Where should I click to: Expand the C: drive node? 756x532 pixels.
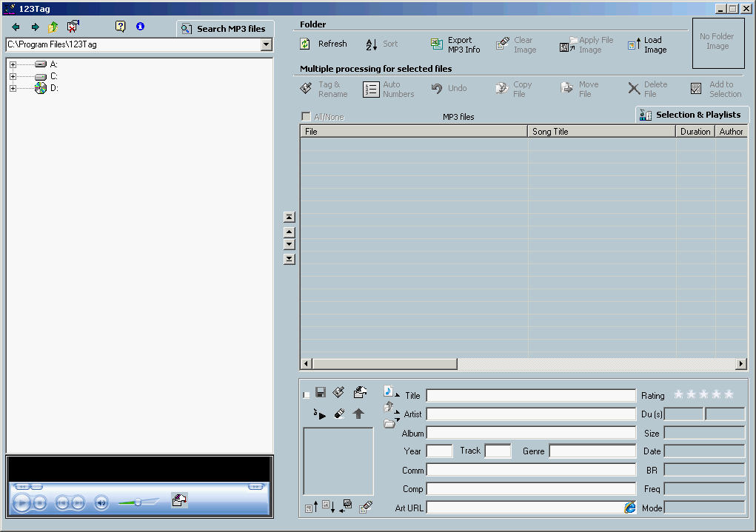coord(13,76)
